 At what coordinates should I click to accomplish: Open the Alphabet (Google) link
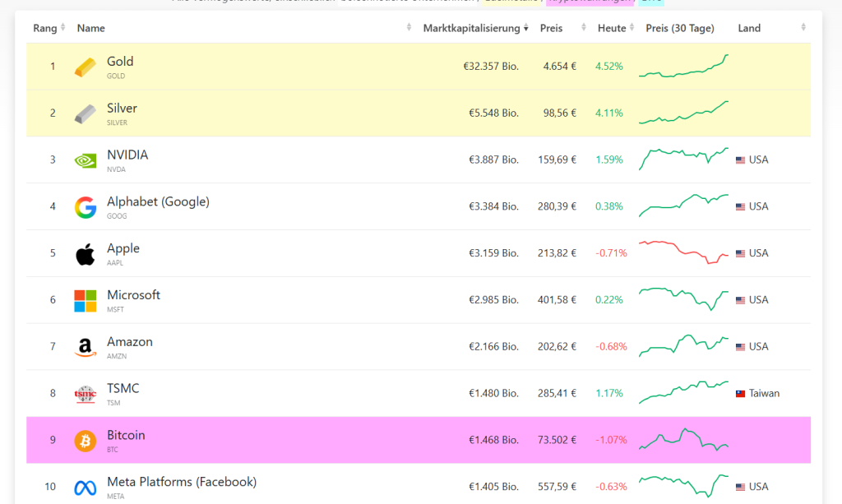coord(158,201)
